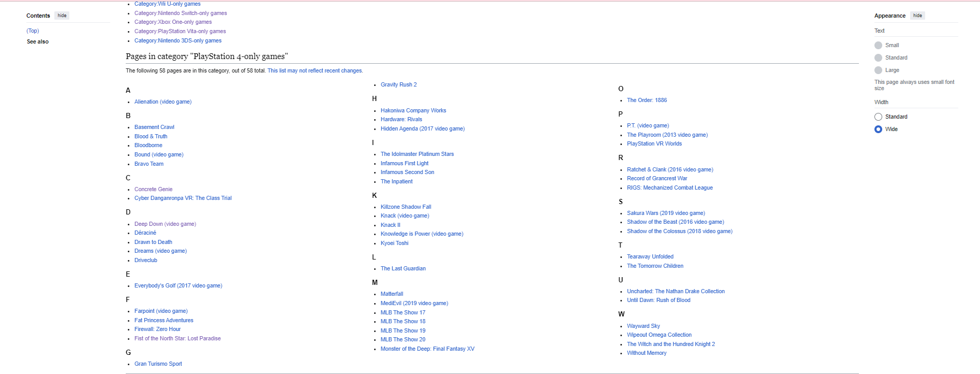Select the Standard text size radio button

pos(878,57)
